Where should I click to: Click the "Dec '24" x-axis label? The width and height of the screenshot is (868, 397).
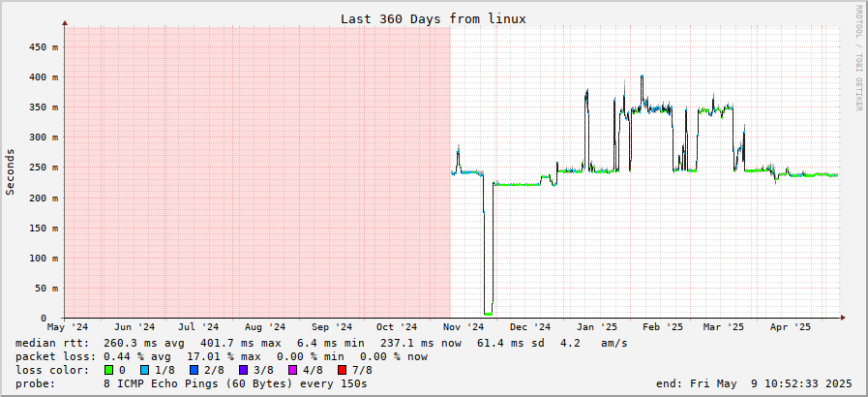tap(529, 327)
